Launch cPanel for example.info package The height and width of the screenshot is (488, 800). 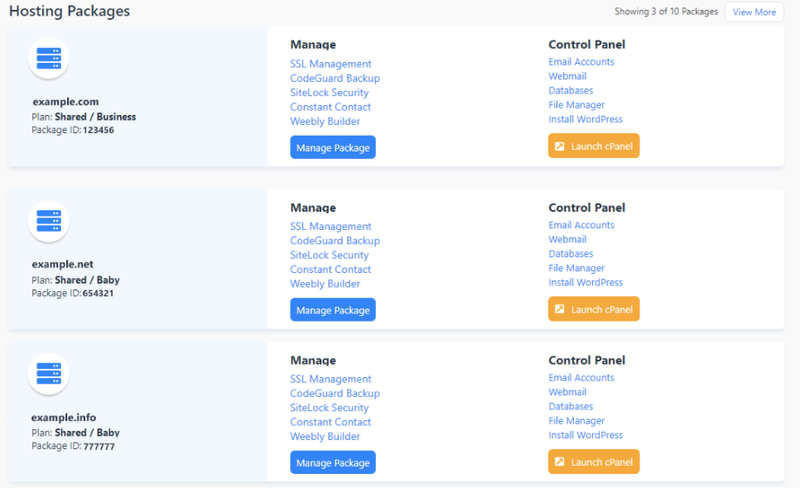coord(593,461)
